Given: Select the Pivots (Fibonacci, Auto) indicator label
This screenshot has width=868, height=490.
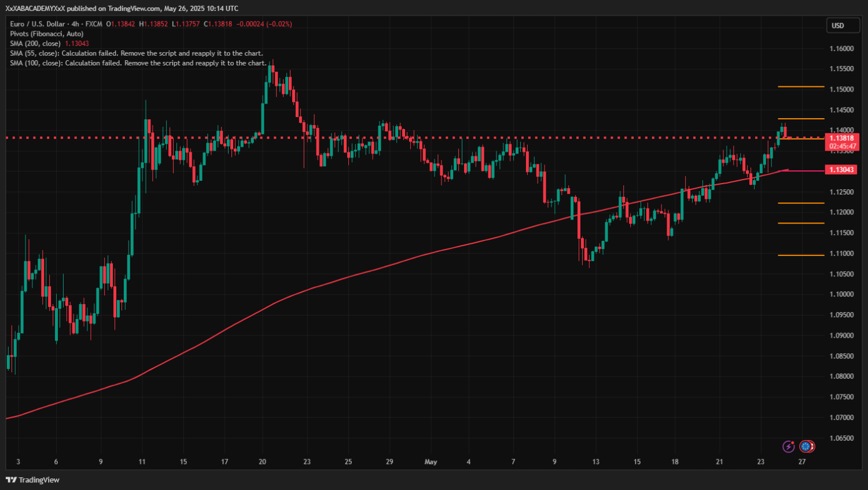Looking at the screenshot, I should 46,34.
